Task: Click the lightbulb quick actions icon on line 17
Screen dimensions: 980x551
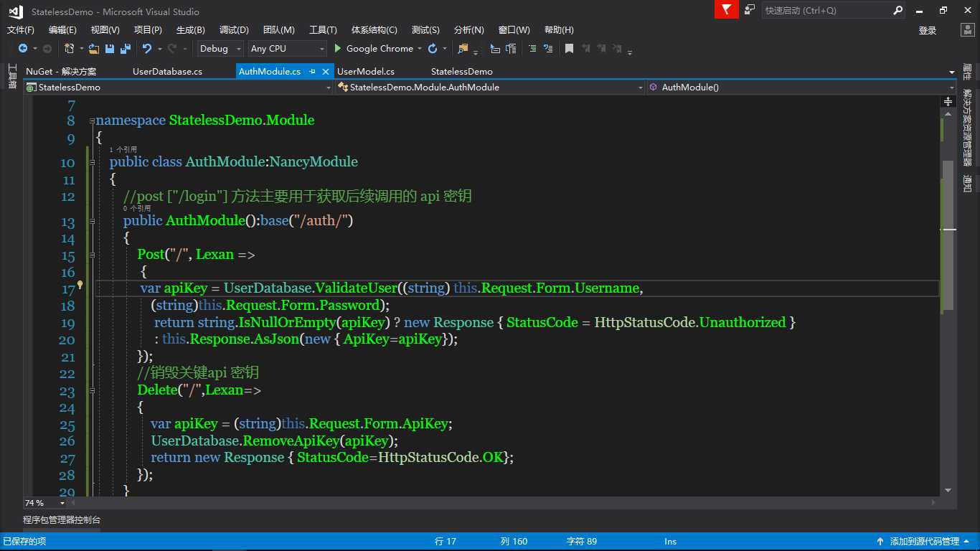Action: click(x=80, y=286)
